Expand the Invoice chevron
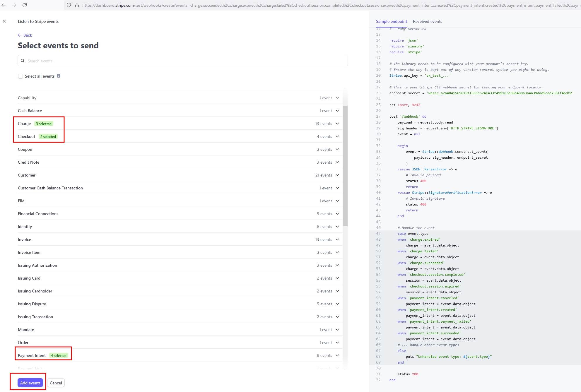The width and height of the screenshot is (581, 392). tap(337, 239)
